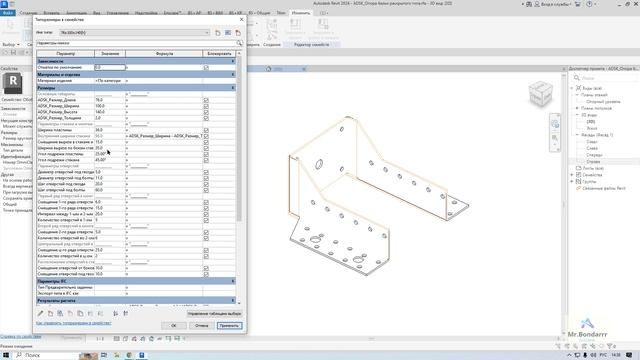Toggle lock checkbox for ADSK_Размер_Высота
This screenshot has height=360, width=640.
(x=206, y=112)
